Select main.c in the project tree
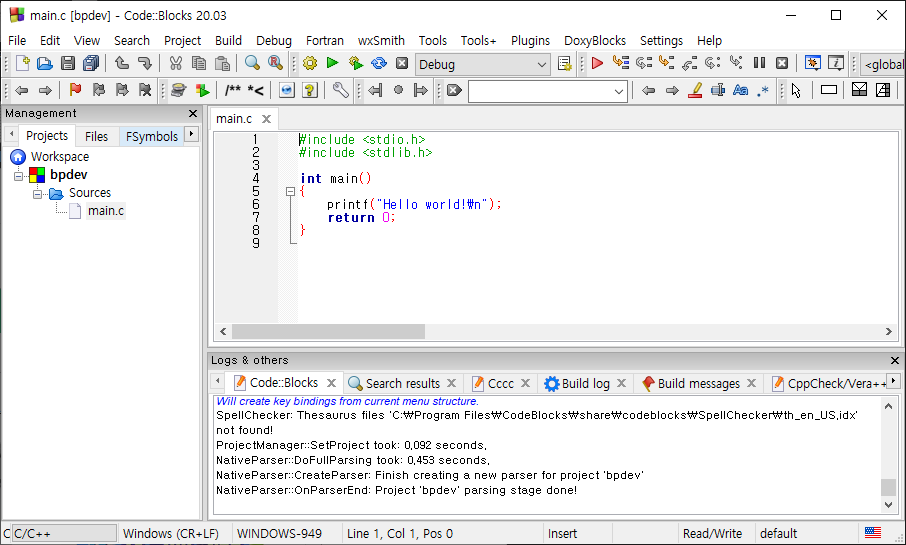Viewport: 906px width, 545px height. tap(106, 211)
